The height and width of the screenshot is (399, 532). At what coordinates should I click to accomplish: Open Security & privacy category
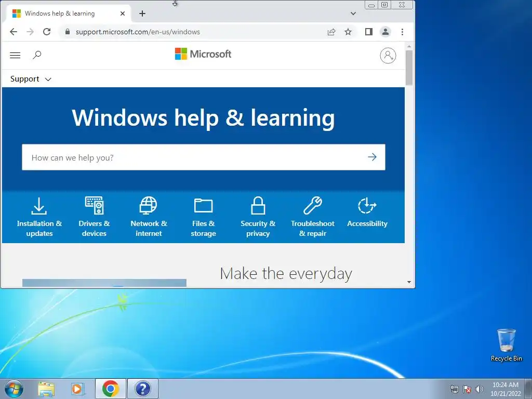point(258,217)
